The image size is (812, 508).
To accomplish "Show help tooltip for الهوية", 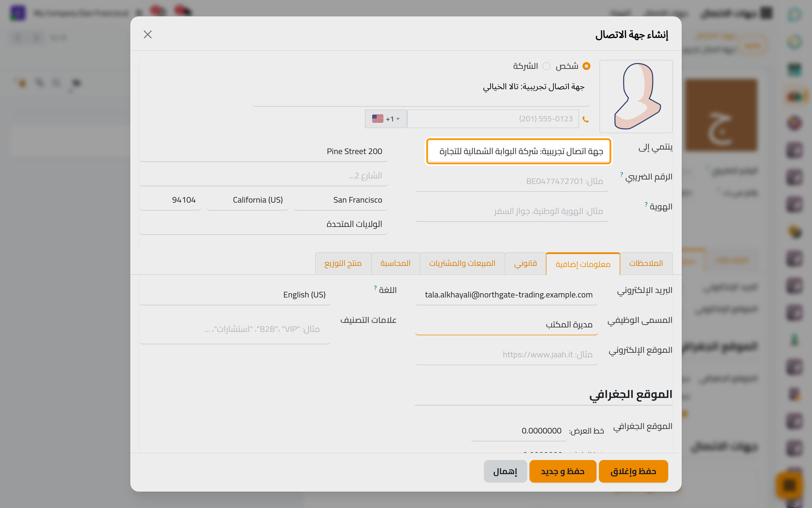I will pyautogui.click(x=646, y=204).
